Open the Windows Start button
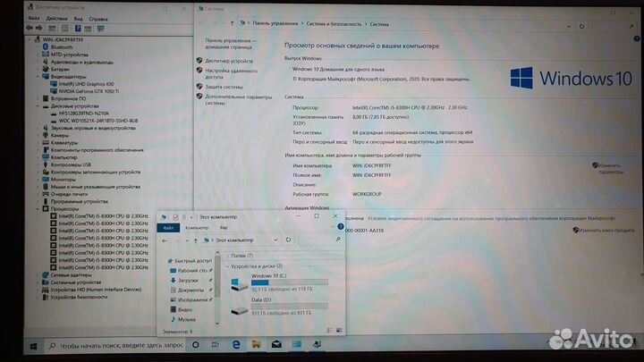Image resolution: width=644 pixels, height=362 pixels. tap(34, 347)
